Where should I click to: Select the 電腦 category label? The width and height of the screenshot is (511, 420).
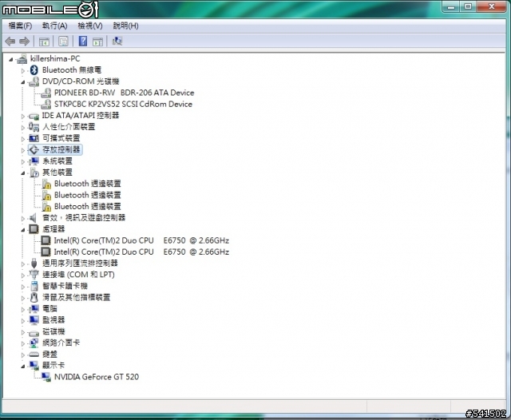pyautogui.click(x=50, y=308)
